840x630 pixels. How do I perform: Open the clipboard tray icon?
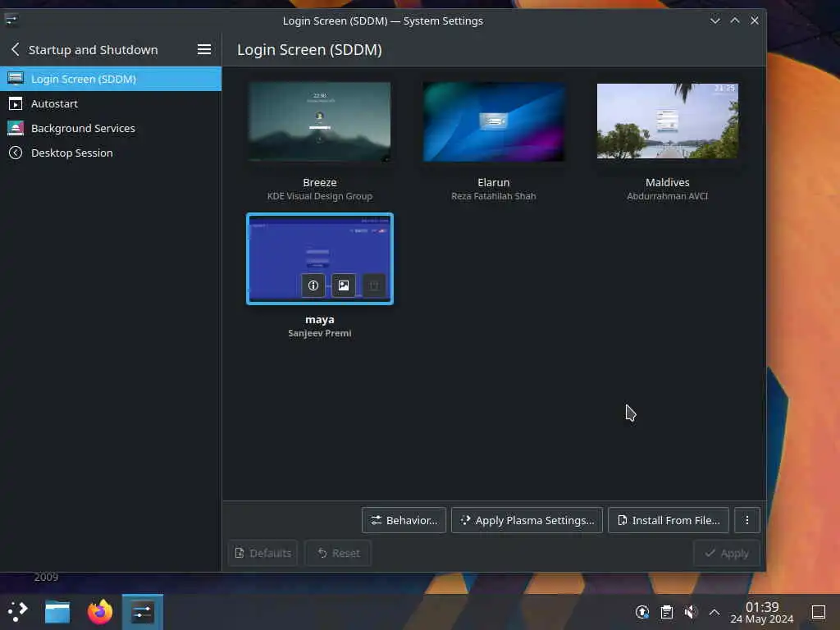tap(666, 612)
